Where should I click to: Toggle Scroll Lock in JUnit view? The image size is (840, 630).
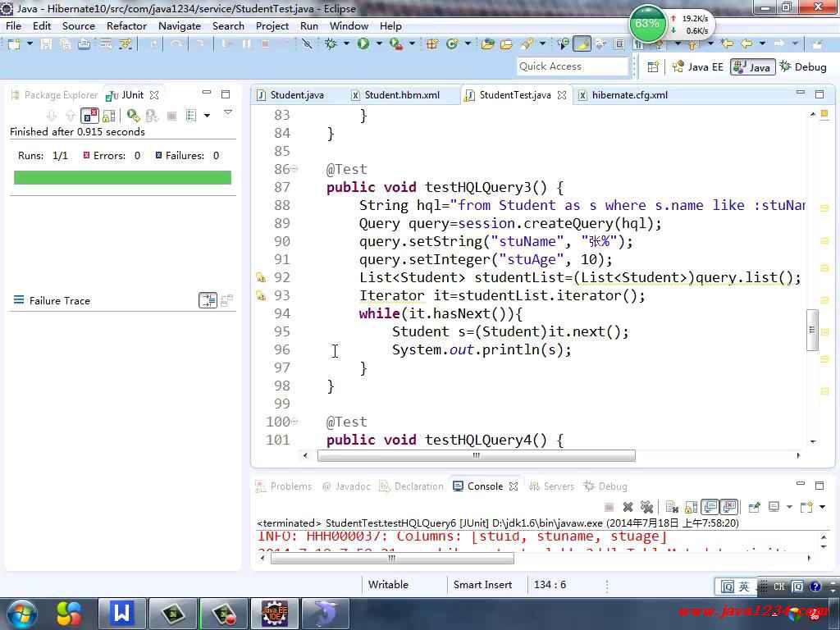109,116
